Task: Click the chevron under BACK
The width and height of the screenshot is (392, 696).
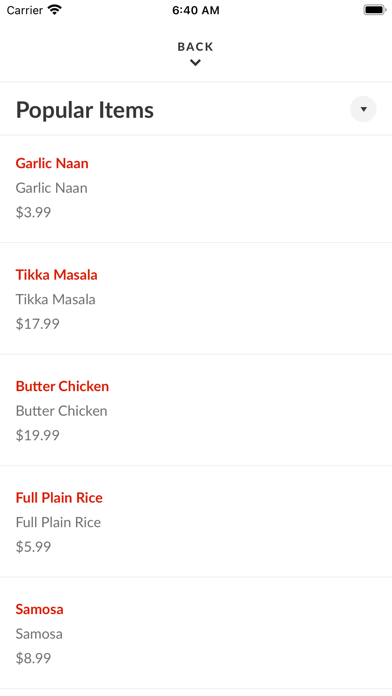Action: (x=195, y=63)
